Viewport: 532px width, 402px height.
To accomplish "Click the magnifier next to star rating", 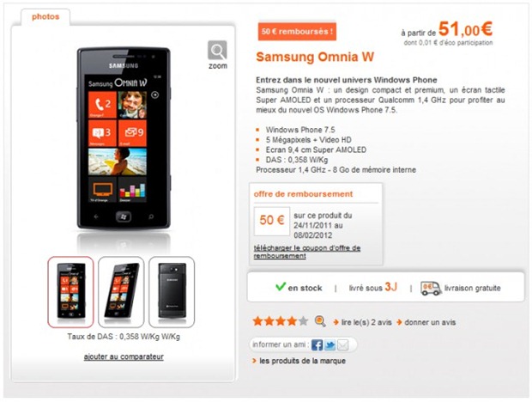I will pyautogui.click(x=320, y=321).
